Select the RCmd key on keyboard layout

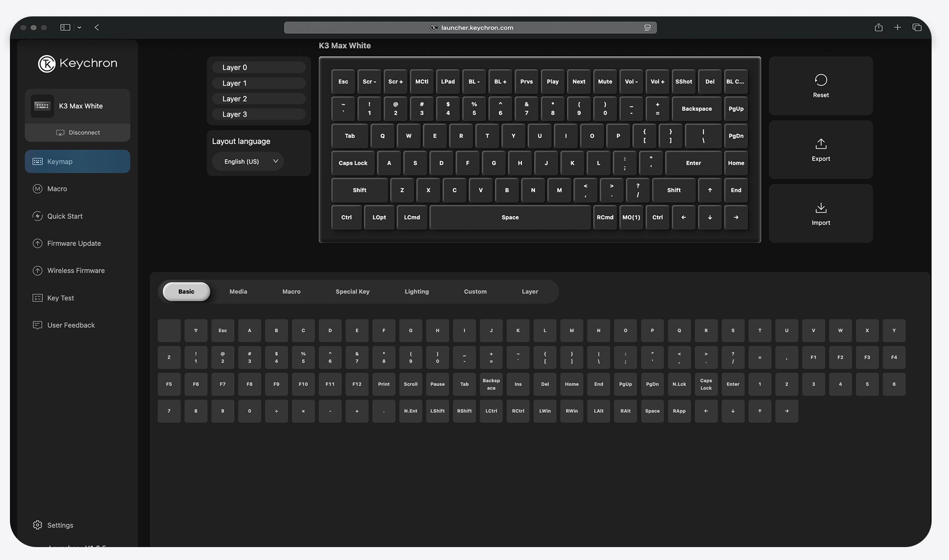click(605, 218)
